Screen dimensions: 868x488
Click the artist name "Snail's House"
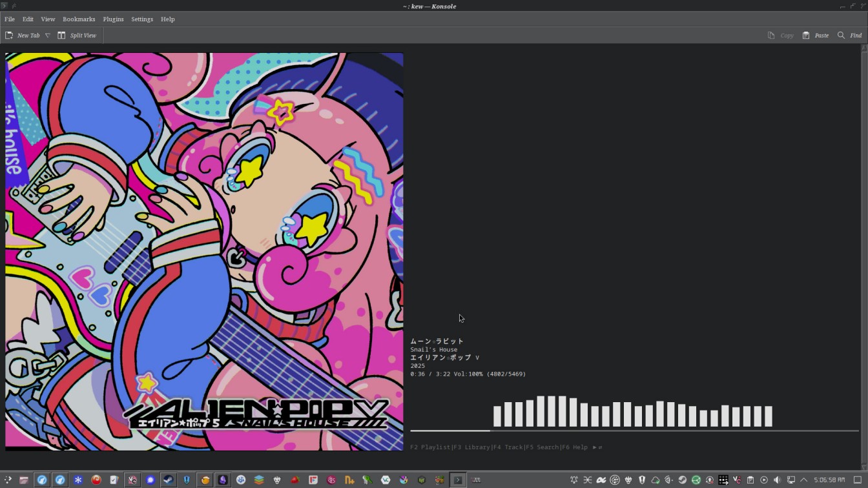tap(433, 350)
